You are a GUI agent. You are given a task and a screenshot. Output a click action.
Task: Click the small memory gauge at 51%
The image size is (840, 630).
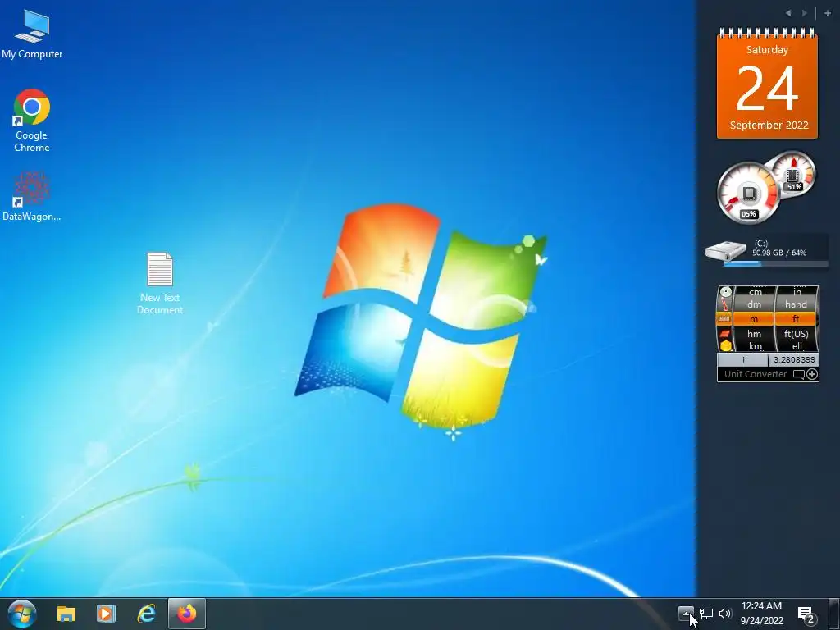click(x=793, y=175)
